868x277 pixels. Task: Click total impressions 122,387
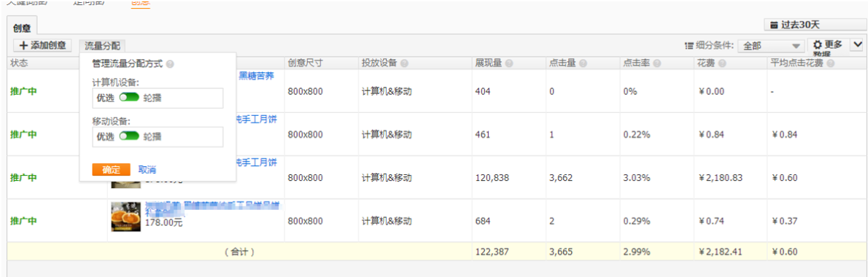pyautogui.click(x=492, y=252)
